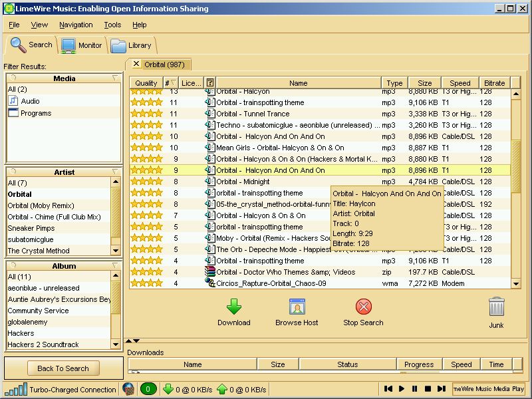The width and height of the screenshot is (532, 399).
Task: Click the green zero indicator in the status bar
Action: click(x=148, y=390)
